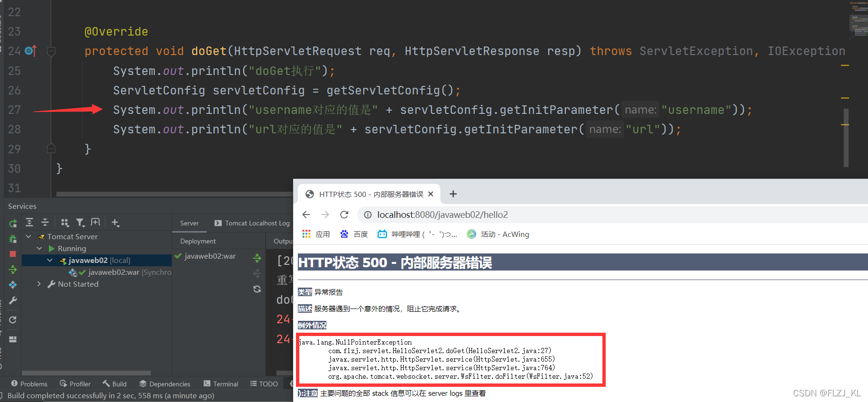
Task: Expand the Not Started node
Action: (x=39, y=284)
